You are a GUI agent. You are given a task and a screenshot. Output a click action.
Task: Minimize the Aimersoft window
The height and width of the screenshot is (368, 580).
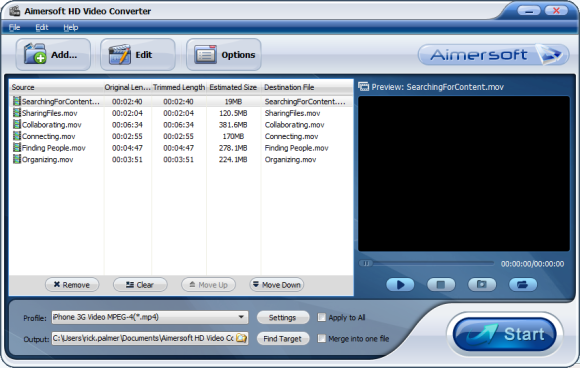pyautogui.click(x=529, y=11)
